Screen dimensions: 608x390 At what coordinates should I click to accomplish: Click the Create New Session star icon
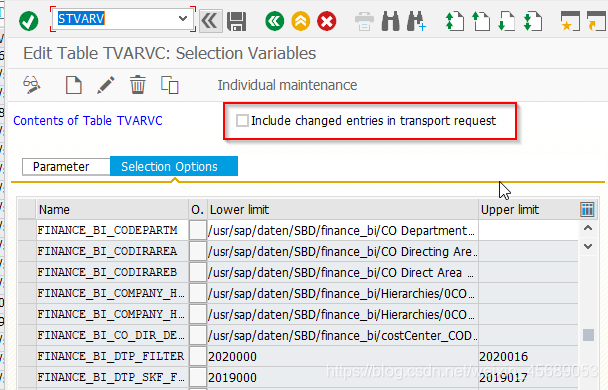[570, 21]
